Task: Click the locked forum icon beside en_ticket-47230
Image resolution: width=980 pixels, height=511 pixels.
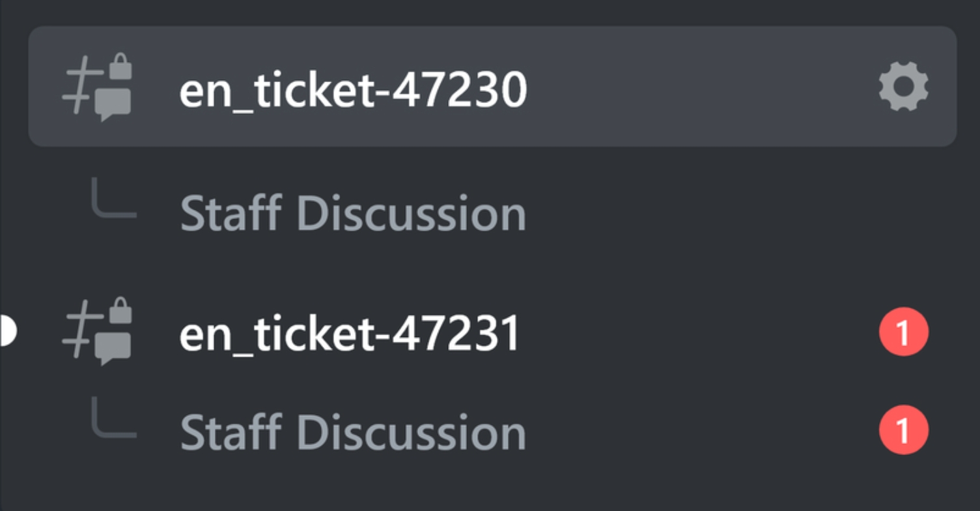Action: (97, 87)
